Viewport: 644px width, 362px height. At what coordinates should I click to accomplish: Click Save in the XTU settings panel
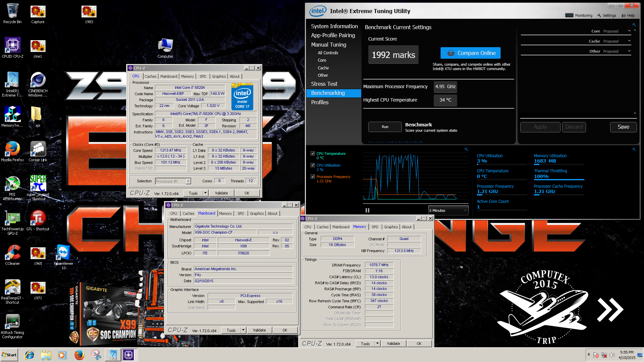click(x=624, y=127)
